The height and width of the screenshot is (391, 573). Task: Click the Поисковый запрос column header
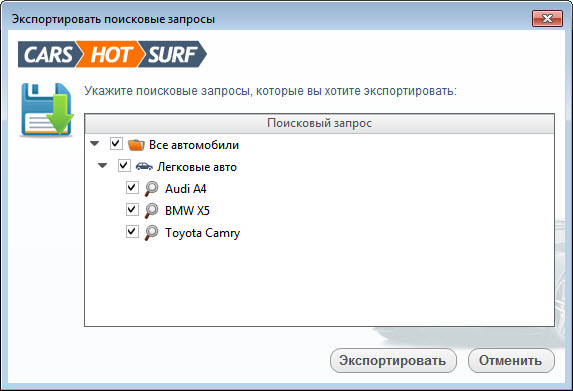(319, 124)
